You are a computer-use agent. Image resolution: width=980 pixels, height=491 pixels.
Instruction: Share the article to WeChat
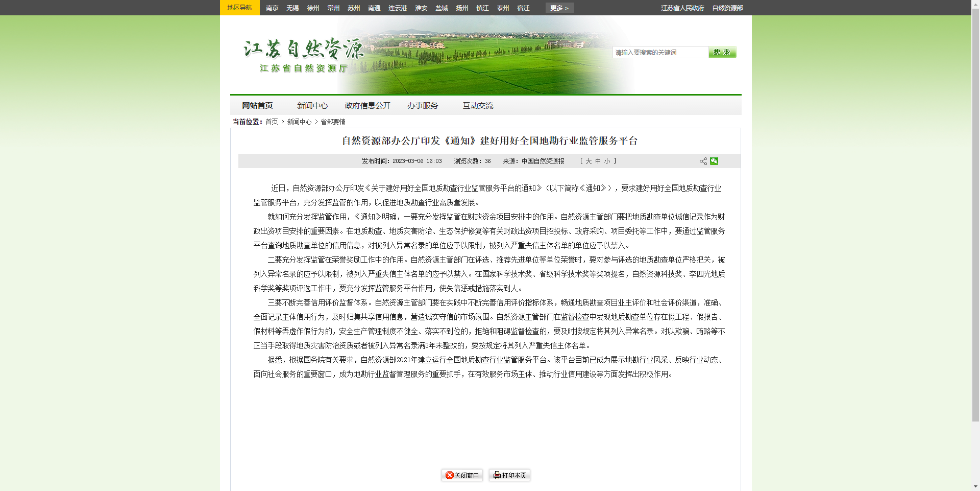tap(714, 161)
